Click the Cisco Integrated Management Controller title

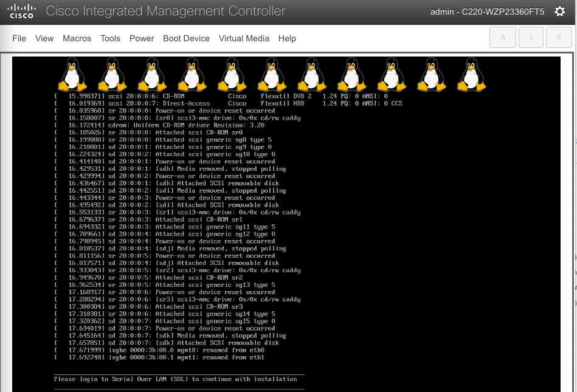[x=165, y=11]
